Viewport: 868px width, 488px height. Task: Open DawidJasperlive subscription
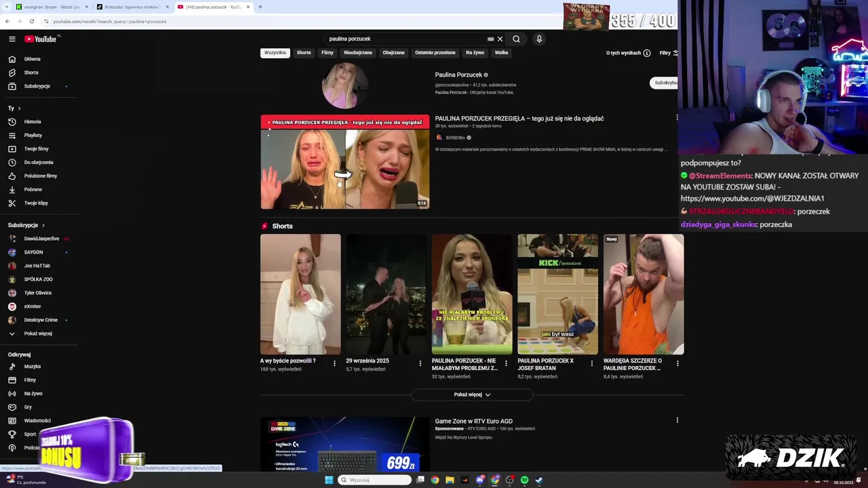41,239
